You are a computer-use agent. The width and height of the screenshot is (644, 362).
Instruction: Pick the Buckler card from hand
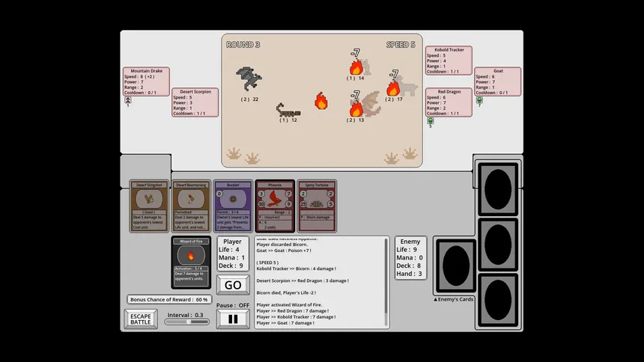click(233, 206)
